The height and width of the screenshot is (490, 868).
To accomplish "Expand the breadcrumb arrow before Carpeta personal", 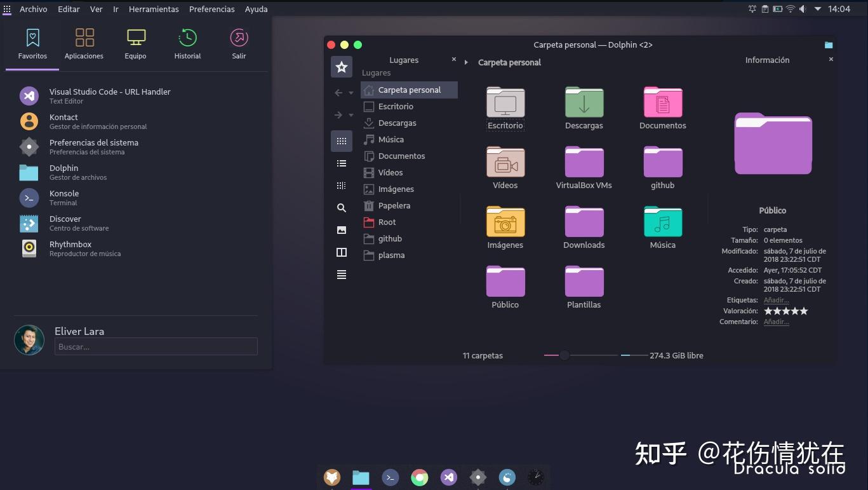I will tap(467, 62).
